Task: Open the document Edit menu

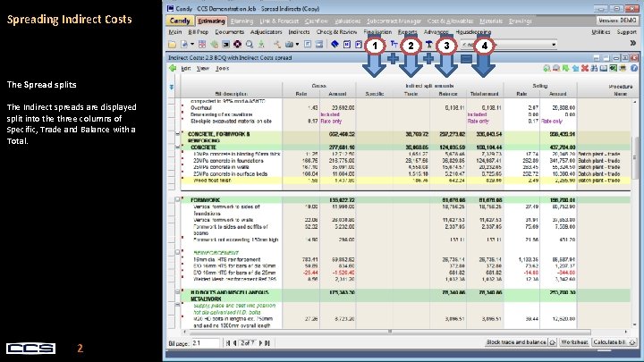Action: (x=186, y=69)
